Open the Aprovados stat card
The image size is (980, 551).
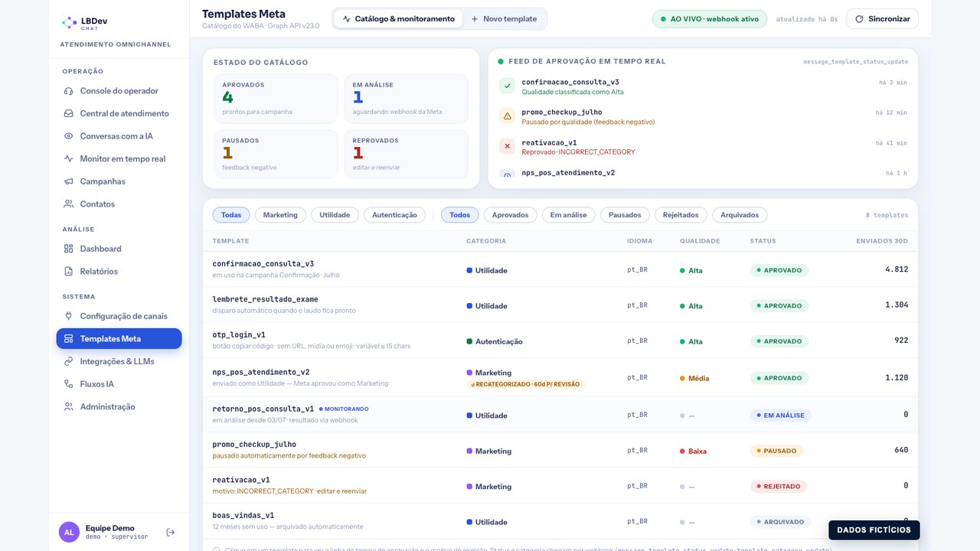tap(276, 99)
